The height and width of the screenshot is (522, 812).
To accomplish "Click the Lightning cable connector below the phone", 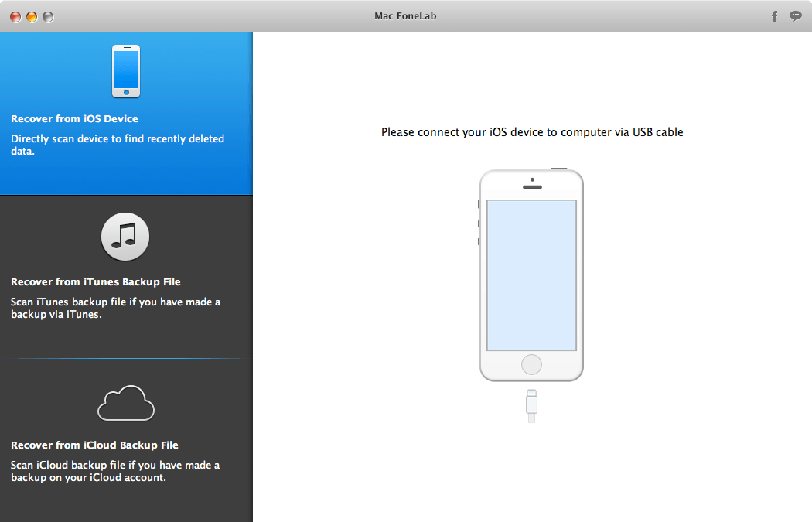I will (531, 404).
